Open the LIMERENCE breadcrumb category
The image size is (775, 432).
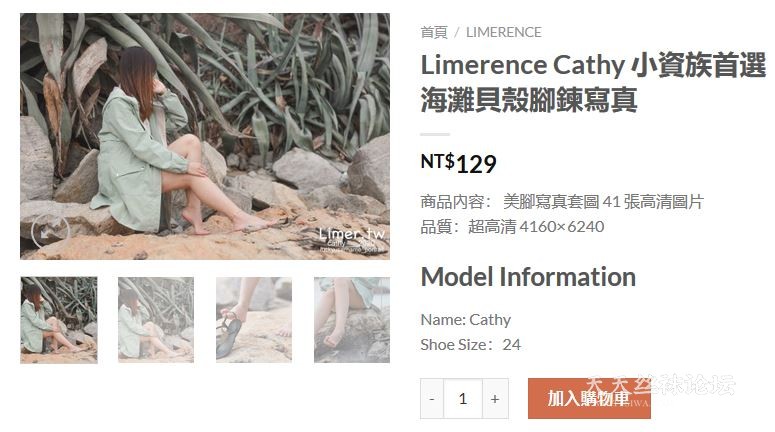click(504, 33)
